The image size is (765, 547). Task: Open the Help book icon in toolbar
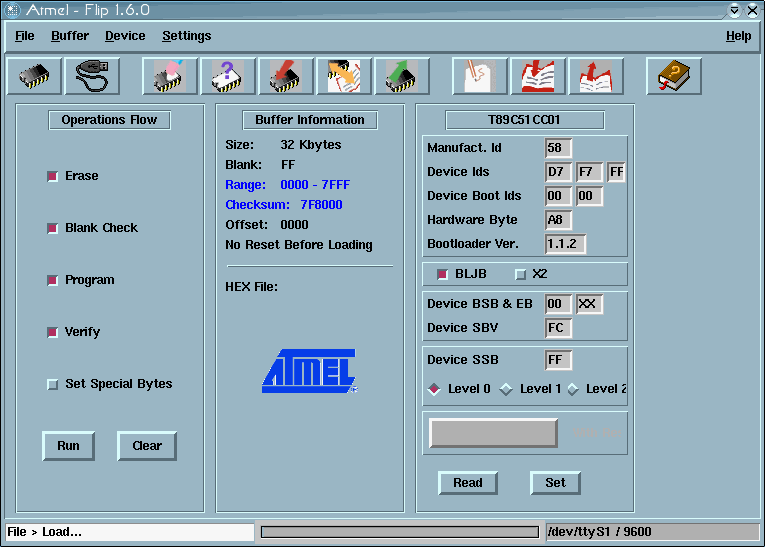[x=674, y=76]
